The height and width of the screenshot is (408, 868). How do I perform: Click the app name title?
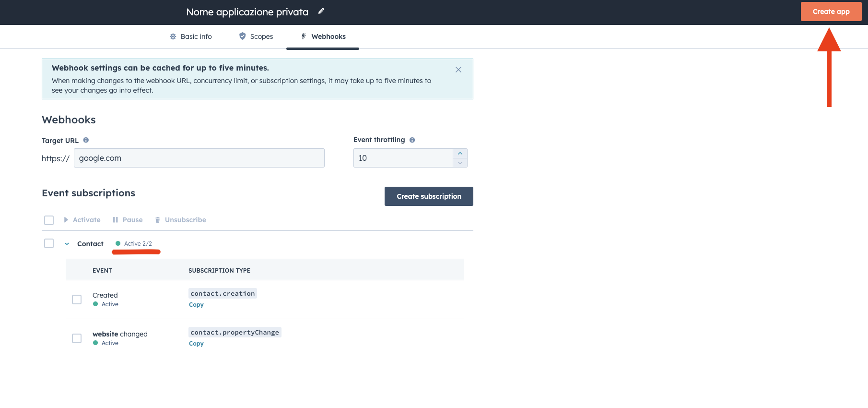point(247,12)
